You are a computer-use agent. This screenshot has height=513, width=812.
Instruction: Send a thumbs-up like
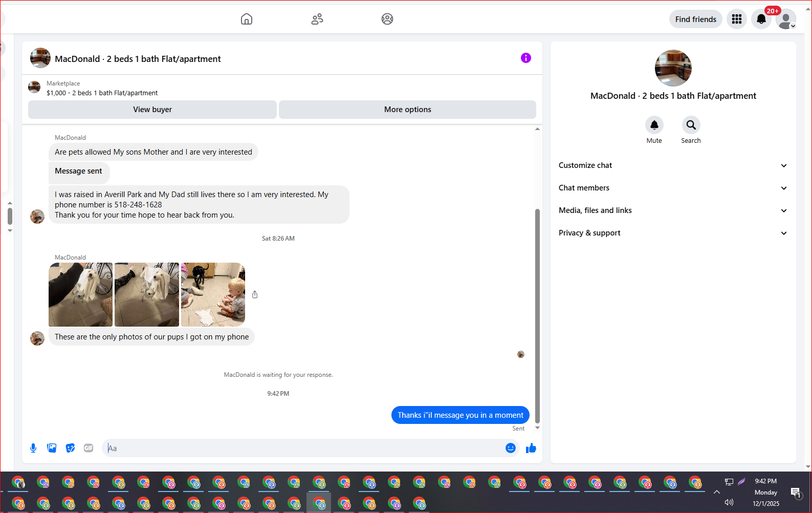tap(531, 448)
